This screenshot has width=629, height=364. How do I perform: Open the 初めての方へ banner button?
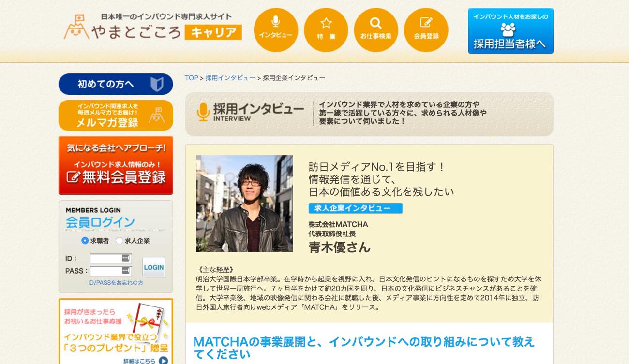(116, 84)
